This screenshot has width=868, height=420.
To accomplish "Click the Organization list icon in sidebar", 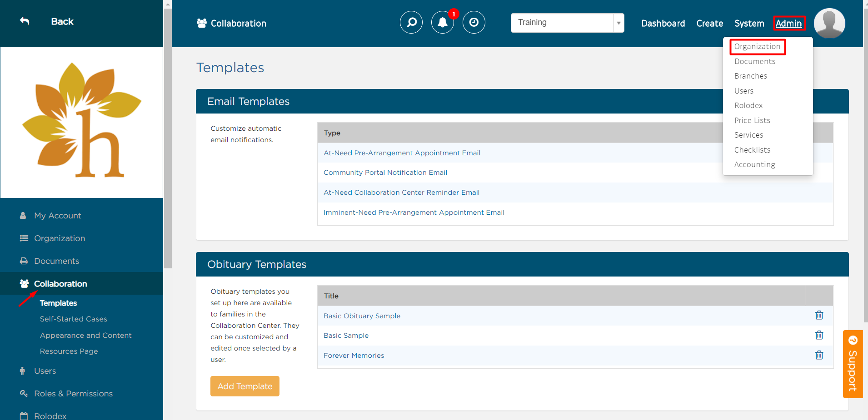I will (24, 238).
